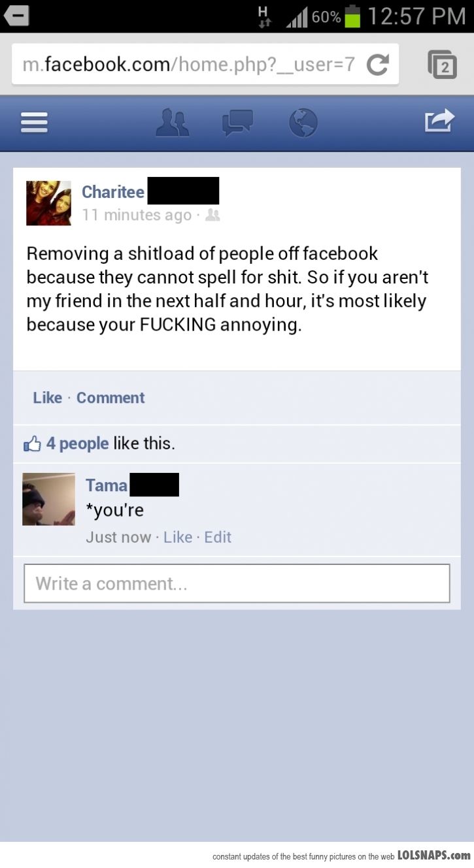View the 4 people who like this
This screenshot has height=868, width=474.
pyautogui.click(x=77, y=443)
